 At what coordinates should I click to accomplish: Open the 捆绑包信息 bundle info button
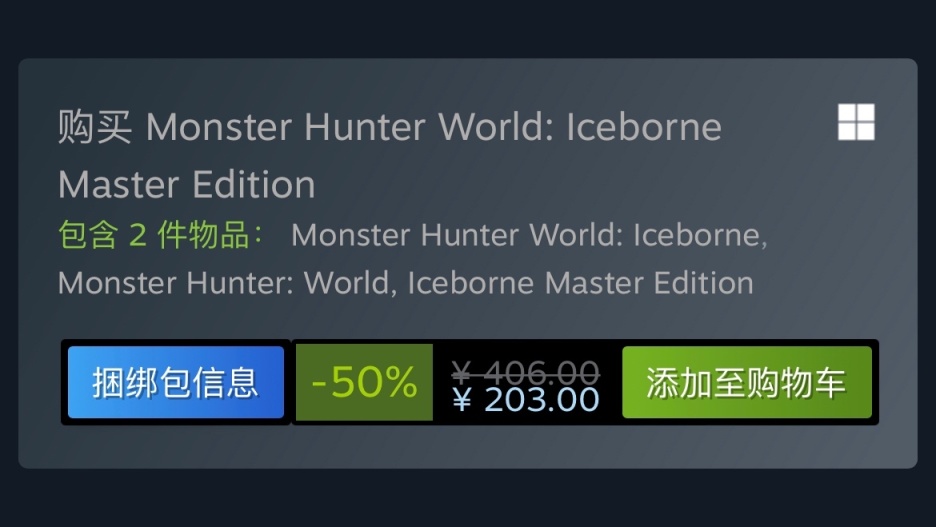click(x=176, y=383)
